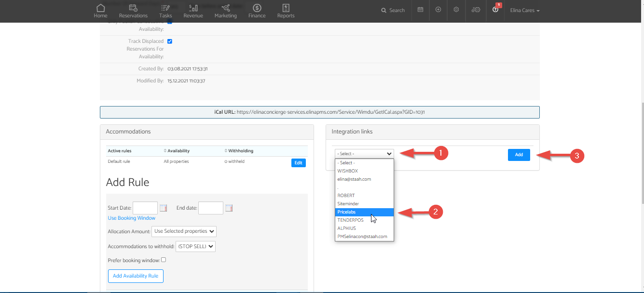The width and height of the screenshot is (644, 293).
Task: Open Start Date calendar picker icon
Action: coord(163,208)
